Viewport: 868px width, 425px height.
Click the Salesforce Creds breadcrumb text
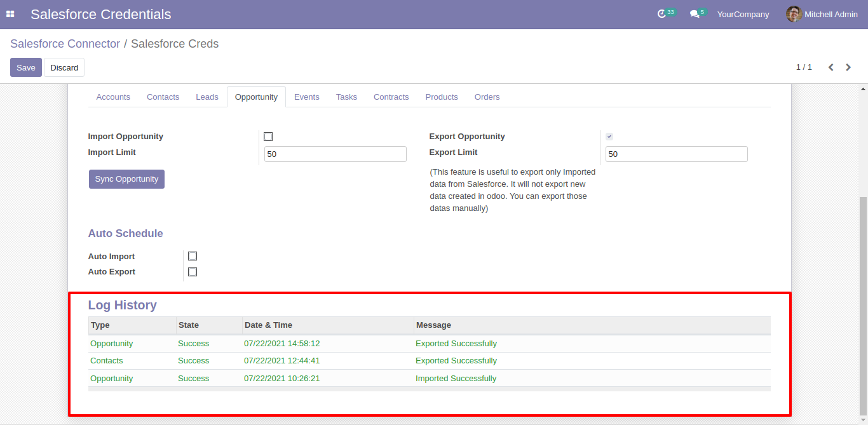coord(175,44)
